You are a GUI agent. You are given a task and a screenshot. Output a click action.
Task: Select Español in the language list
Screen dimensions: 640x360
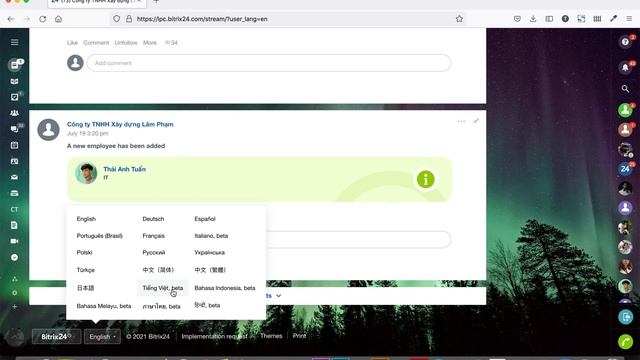[x=205, y=219]
